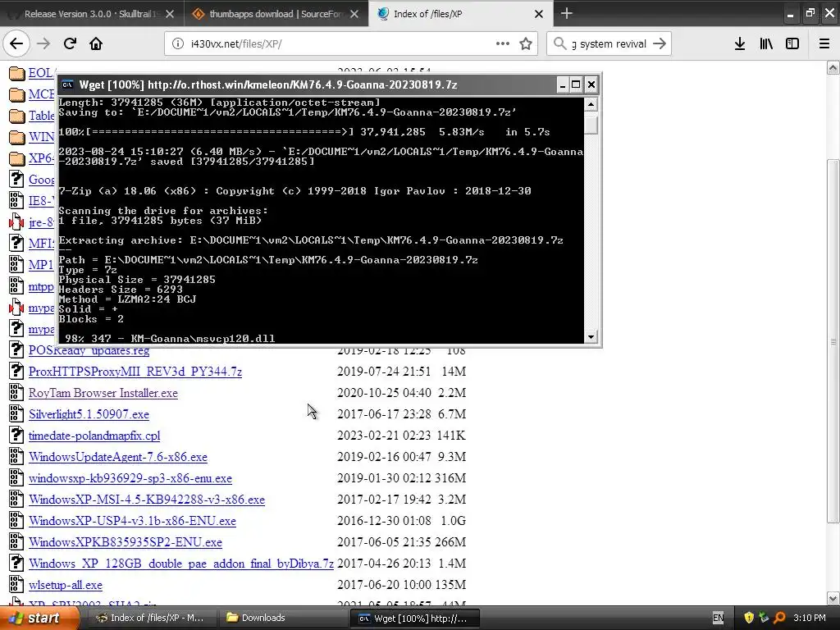Click the search box text field
This screenshot has width=840, height=630.
click(x=609, y=44)
